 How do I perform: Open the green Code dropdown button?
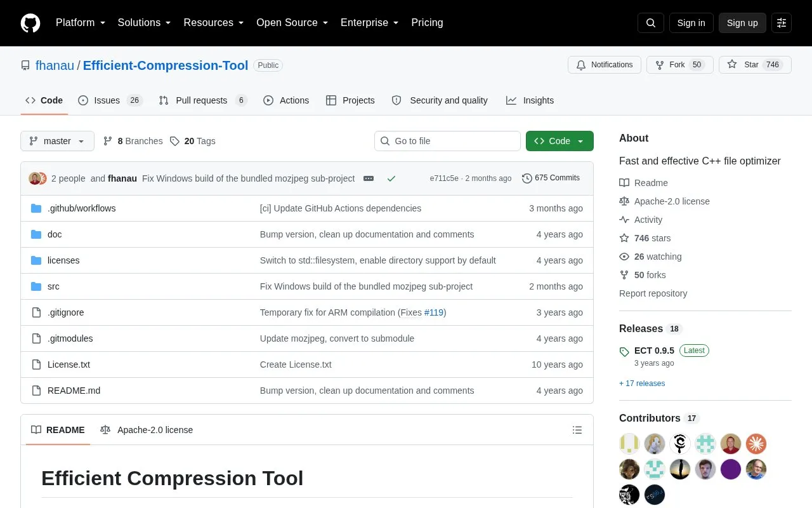point(560,141)
